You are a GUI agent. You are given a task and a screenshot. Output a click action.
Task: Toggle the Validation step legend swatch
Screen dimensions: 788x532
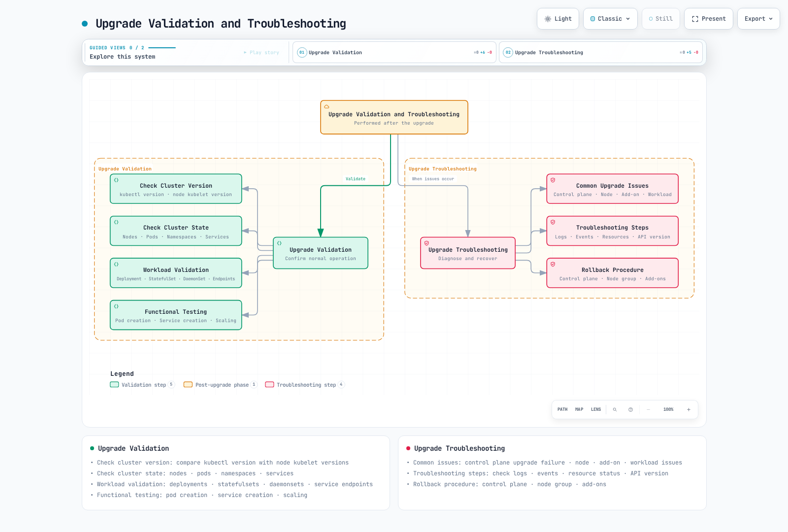(114, 385)
